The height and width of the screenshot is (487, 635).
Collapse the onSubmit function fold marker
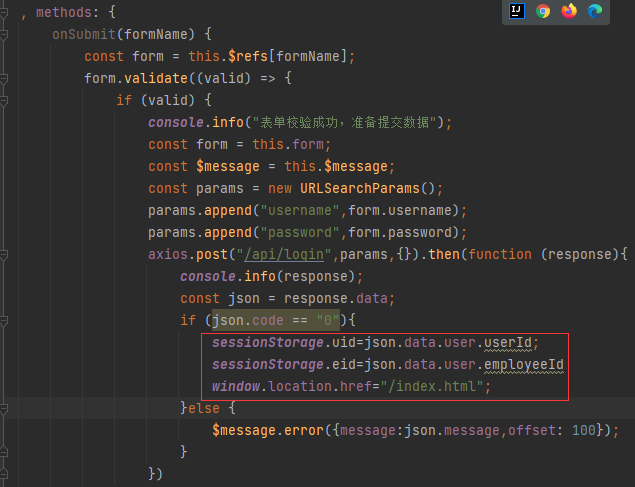tap(6, 34)
